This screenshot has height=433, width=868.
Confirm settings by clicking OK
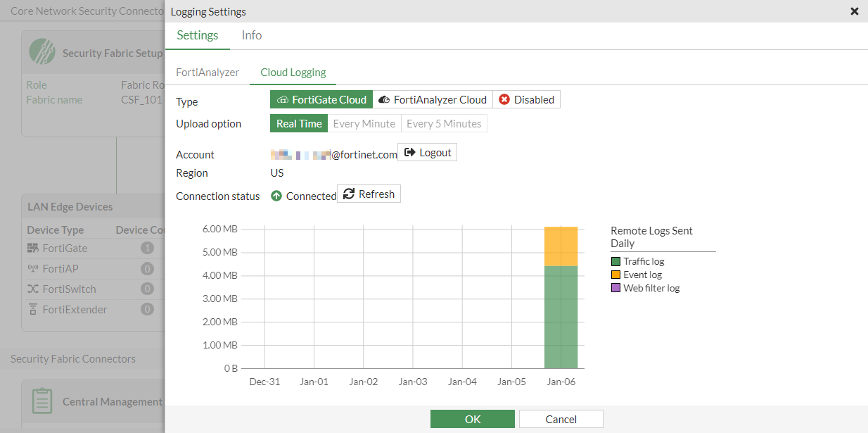coord(472,418)
